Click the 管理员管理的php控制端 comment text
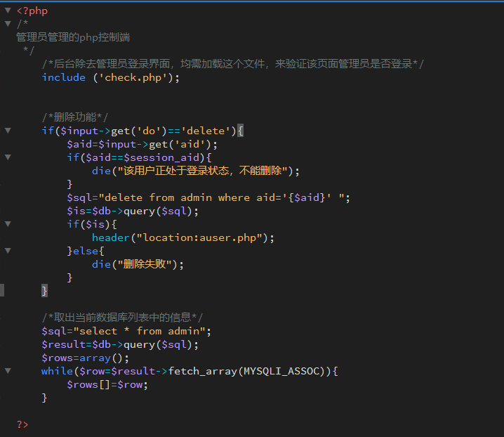Viewport: 504px width, 437px height. coord(73,37)
